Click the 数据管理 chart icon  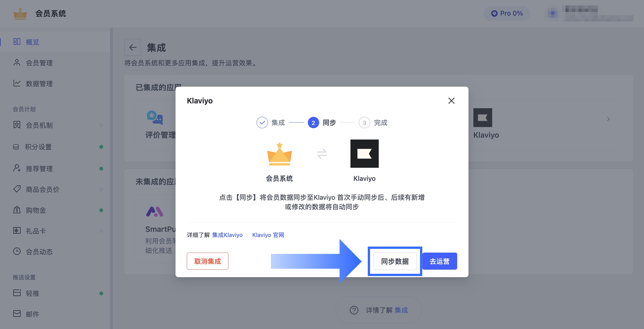tap(17, 83)
